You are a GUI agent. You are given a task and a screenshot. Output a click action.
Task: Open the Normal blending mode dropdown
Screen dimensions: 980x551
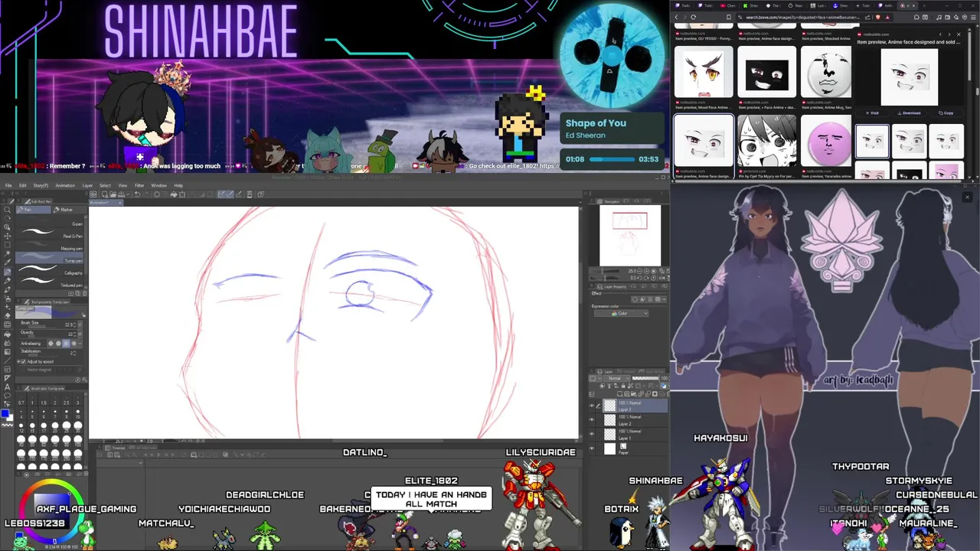[x=616, y=378]
